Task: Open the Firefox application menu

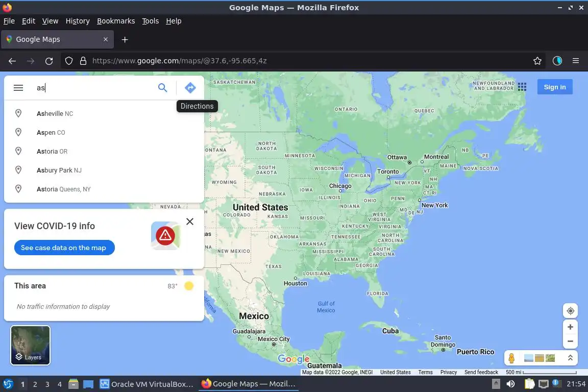Action: point(576,61)
